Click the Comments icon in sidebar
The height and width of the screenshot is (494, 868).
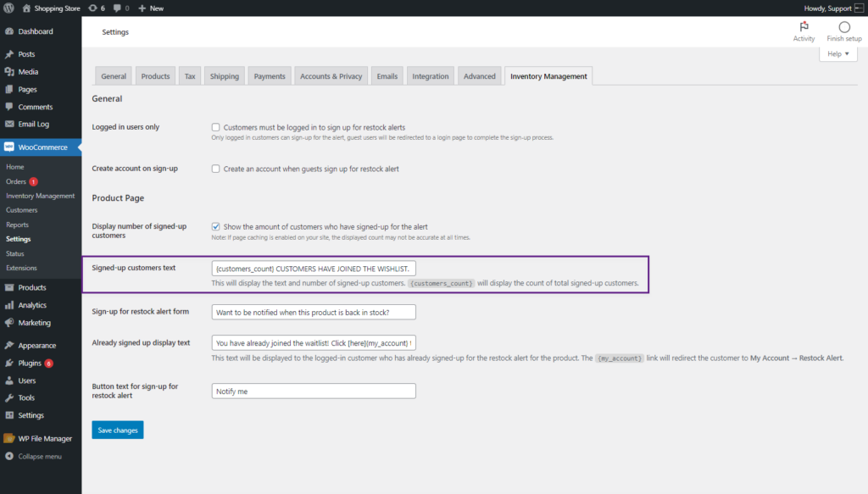tap(9, 107)
